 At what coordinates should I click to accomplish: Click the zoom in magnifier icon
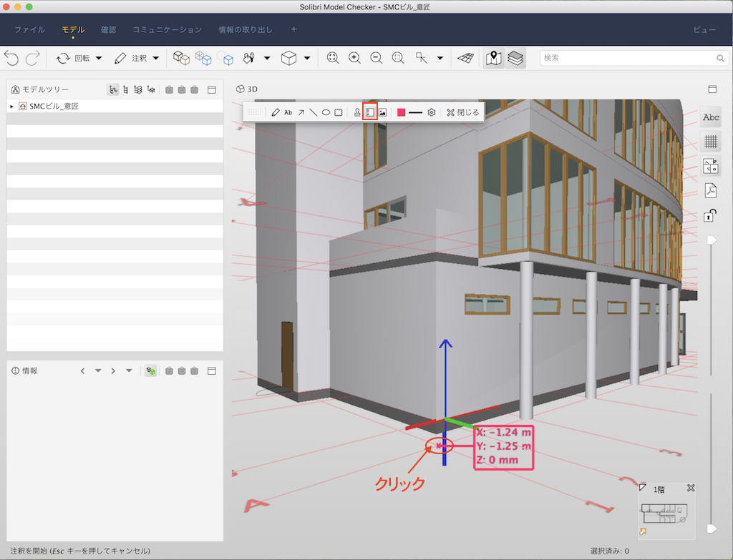click(x=354, y=58)
